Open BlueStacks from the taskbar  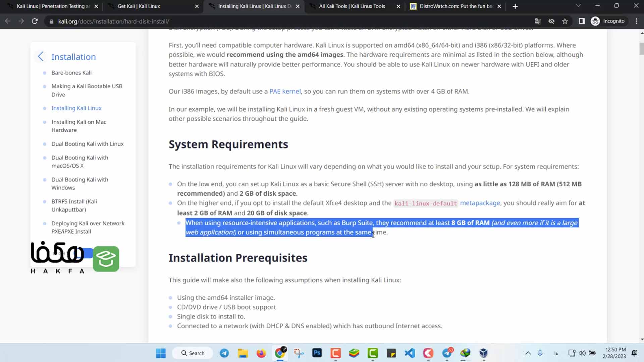coord(354,353)
